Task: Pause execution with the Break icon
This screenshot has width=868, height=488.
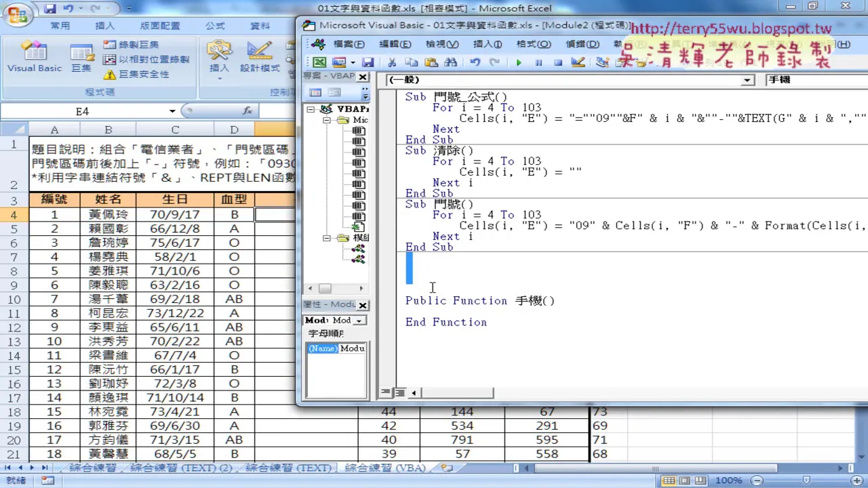Action: (x=538, y=62)
